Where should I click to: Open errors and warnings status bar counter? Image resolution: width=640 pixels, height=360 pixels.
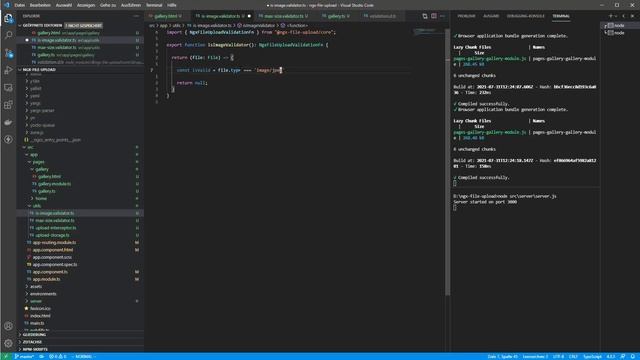(x=58, y=356)
